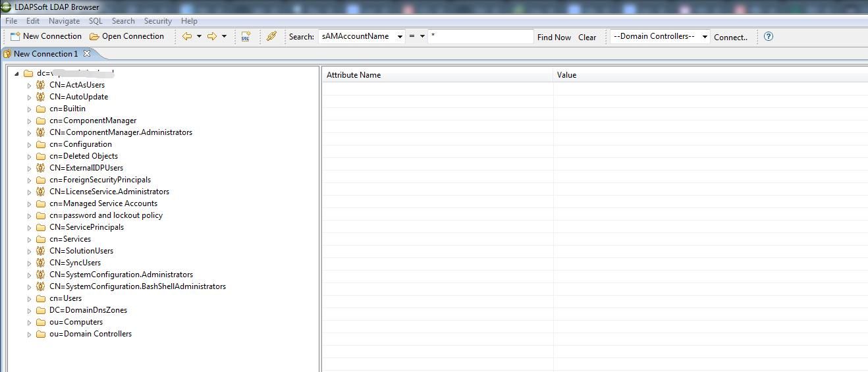This screenshot has width=868, height=372.
Task: Click the Find Now button
Action: click(554, 38)
